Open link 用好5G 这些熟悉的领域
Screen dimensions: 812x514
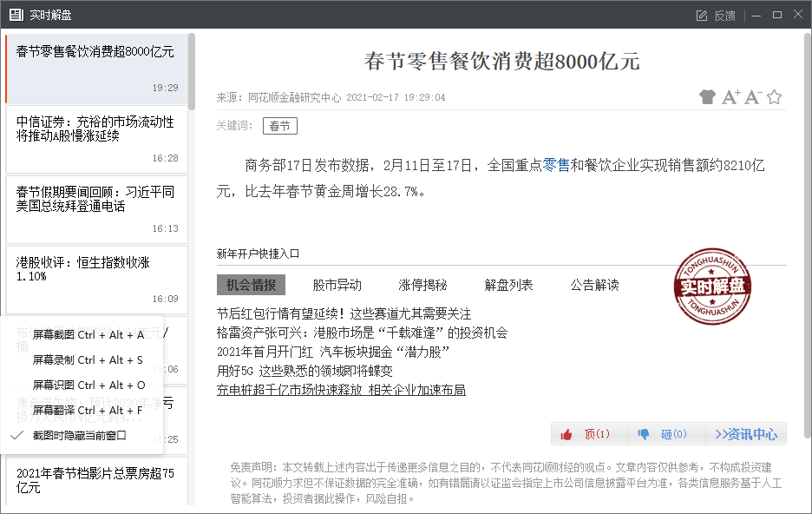click(x=304, y=371)
